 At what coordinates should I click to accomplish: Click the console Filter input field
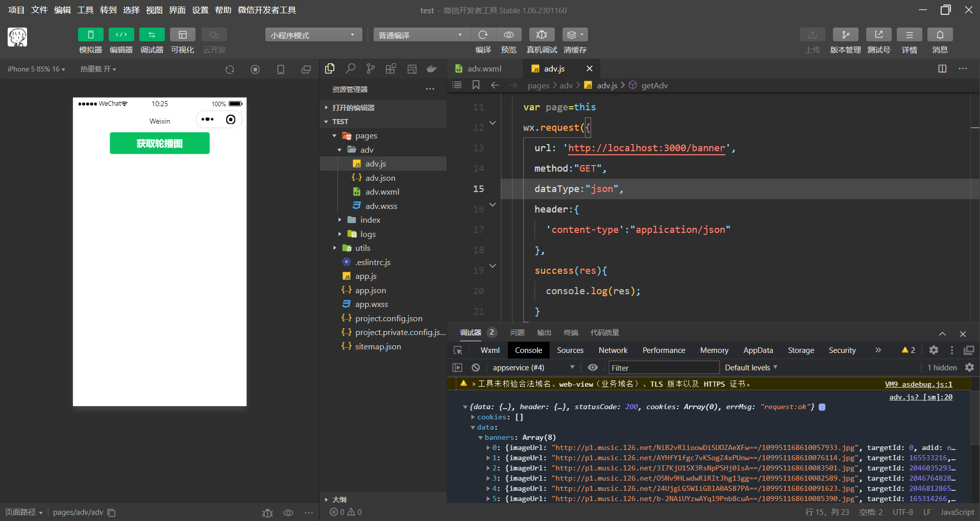click(x=664, y=367)
